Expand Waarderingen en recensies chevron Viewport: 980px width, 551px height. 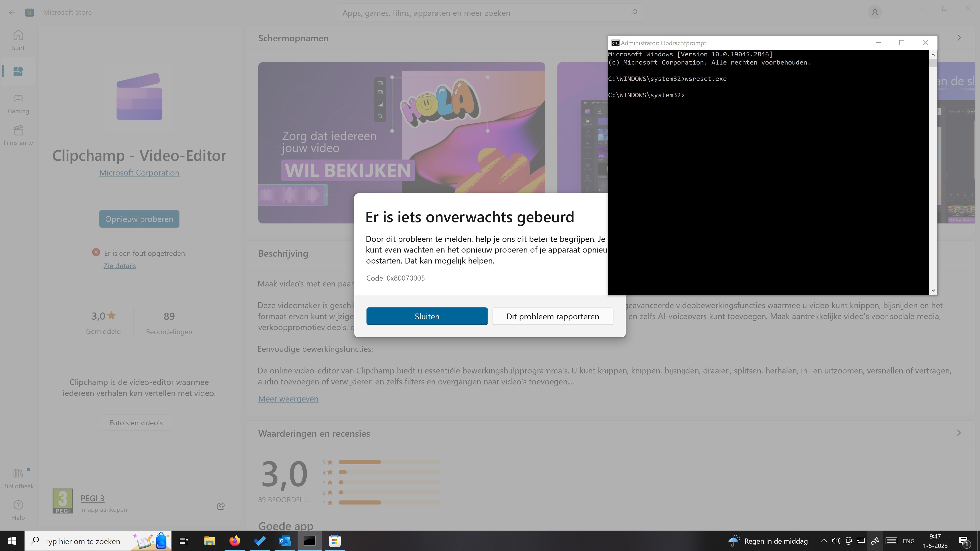point(959,433)
